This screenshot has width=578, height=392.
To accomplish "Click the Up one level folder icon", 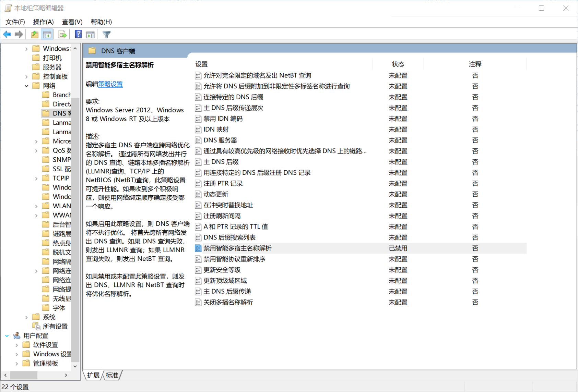I will point(34,34).
